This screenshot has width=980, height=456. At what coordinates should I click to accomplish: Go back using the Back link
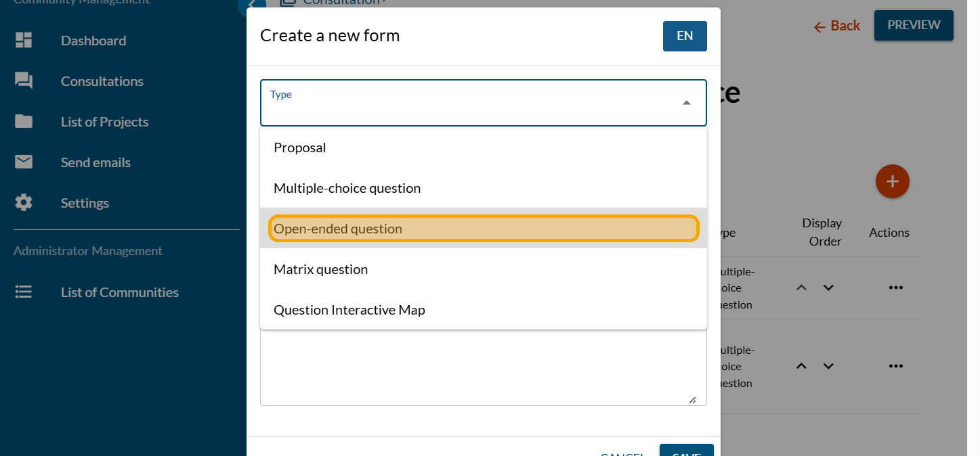[836, 26]
